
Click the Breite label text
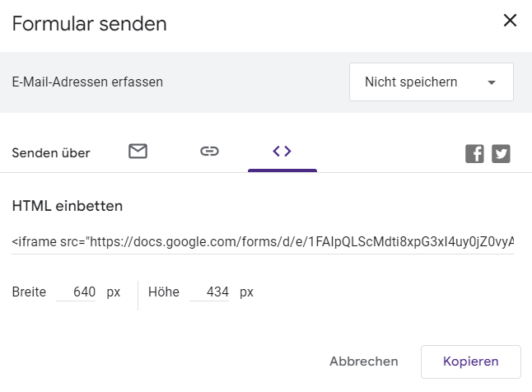point(29,292)
